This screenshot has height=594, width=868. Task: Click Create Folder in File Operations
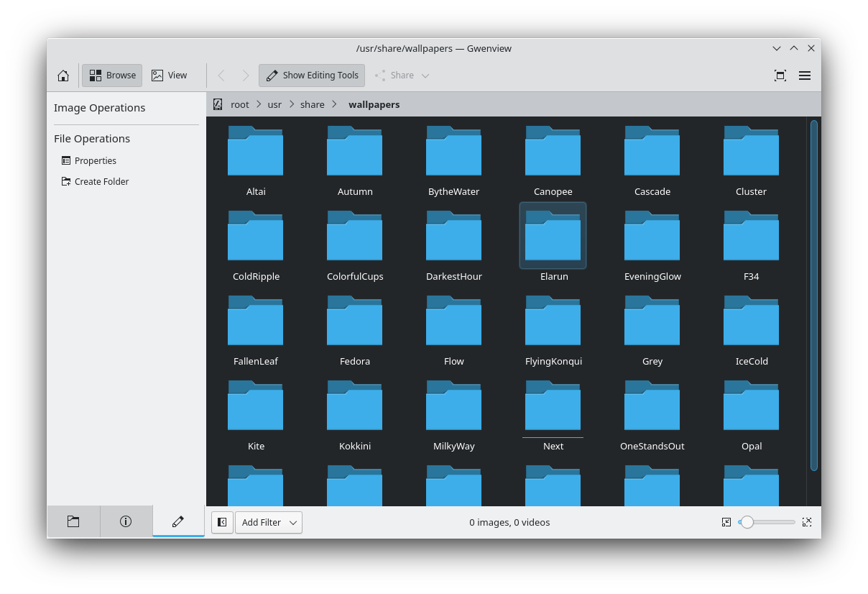(101, 182)
